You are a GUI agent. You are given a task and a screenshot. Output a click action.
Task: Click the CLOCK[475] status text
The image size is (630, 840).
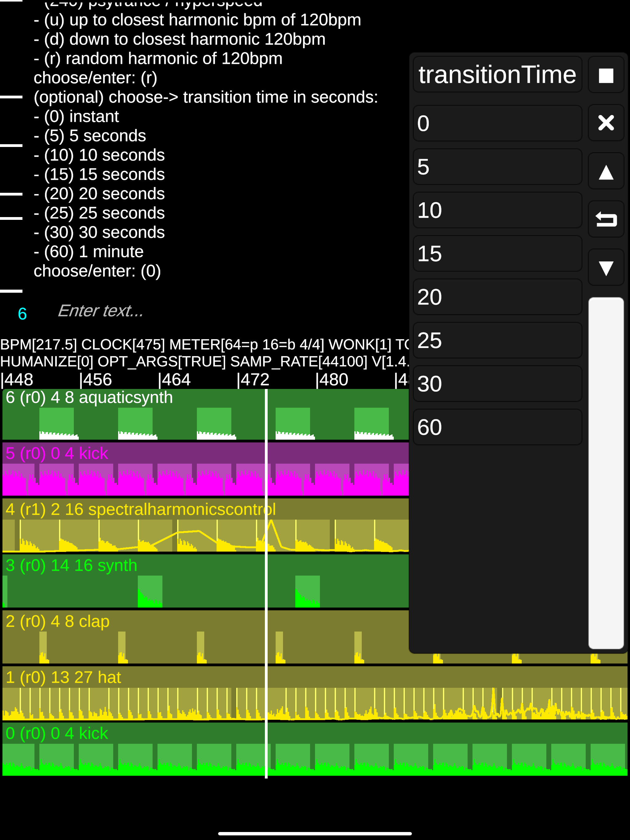(123, 344)
